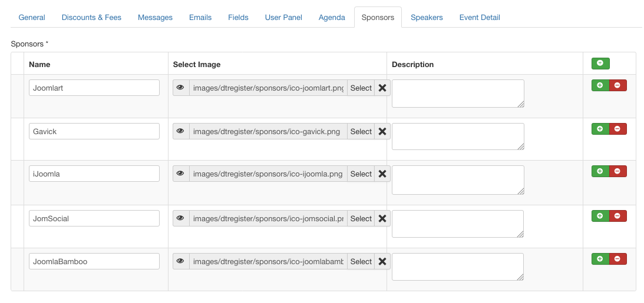
Task: Click the JoomlaBamboo description textarea
Action: tap(458, 267)
